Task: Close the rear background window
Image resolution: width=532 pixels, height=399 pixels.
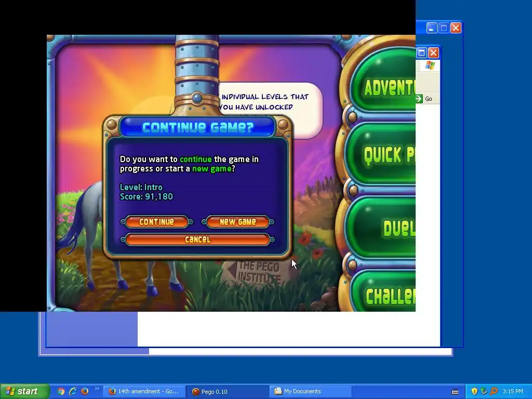Action: (456, 28)
